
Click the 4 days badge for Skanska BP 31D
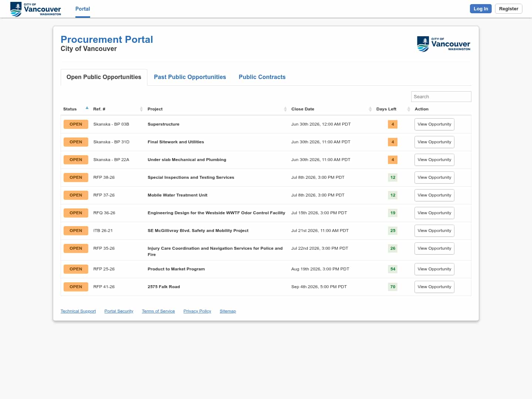click(393, 142)
